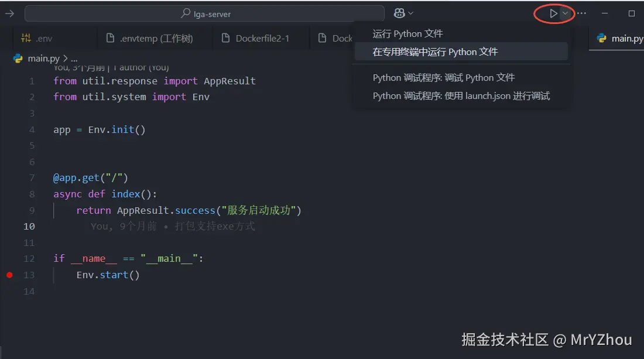Choose '使用 launch.json 进行调试' menu entry
The height and width of the screenshot is (359, 644).
tap(461, 95)
